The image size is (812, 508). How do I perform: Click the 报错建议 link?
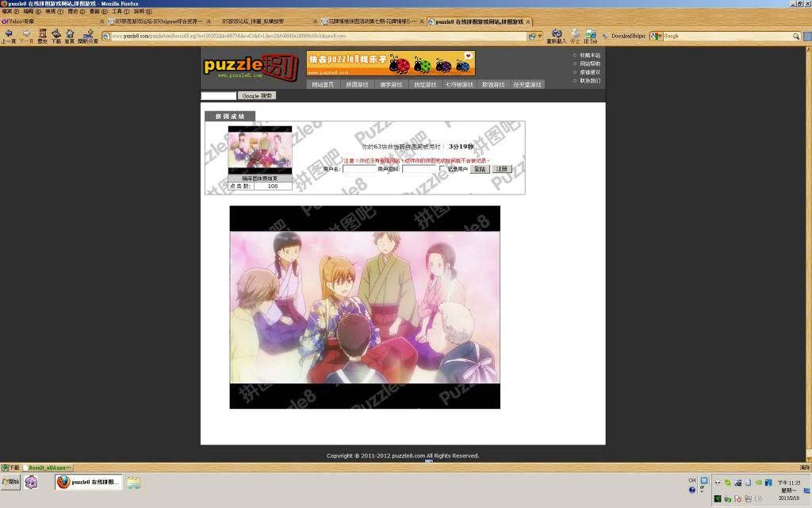point(590,72)
